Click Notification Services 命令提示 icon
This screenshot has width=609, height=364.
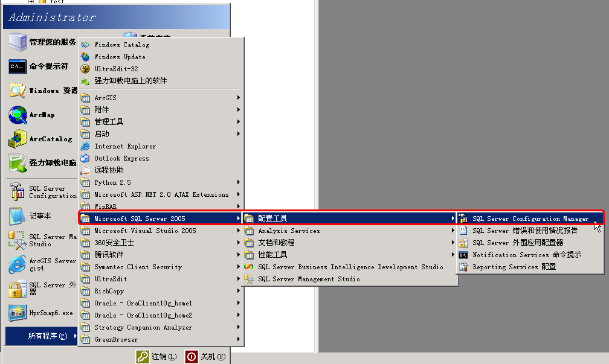[x=463, y=255]
